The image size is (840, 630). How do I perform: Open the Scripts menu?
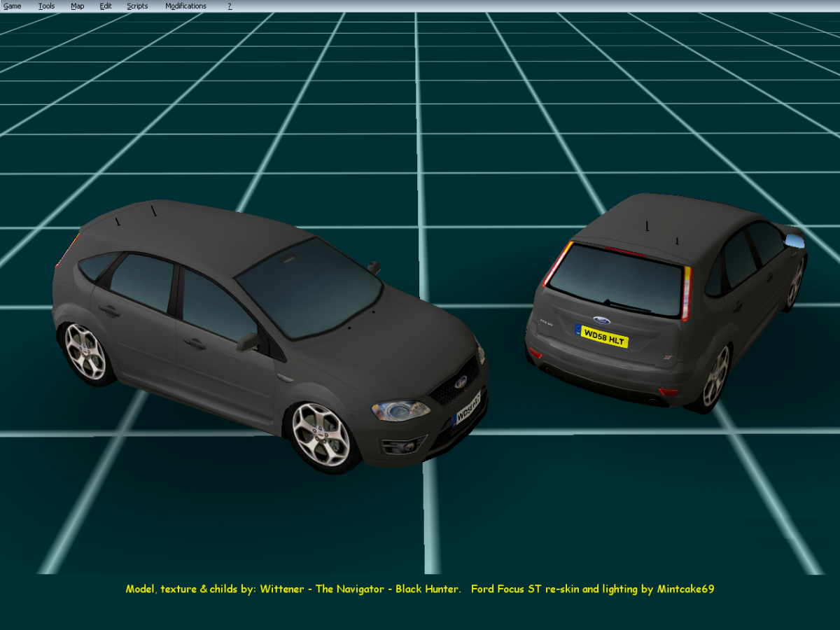[x=137, y=6]
